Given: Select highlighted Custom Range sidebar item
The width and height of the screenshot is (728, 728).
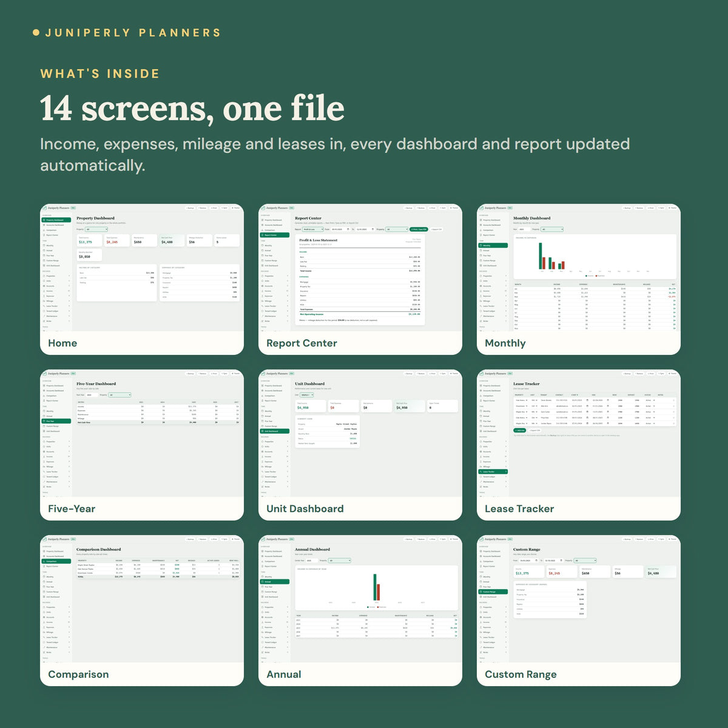Looking at the screenshot, I should (493, 591).
